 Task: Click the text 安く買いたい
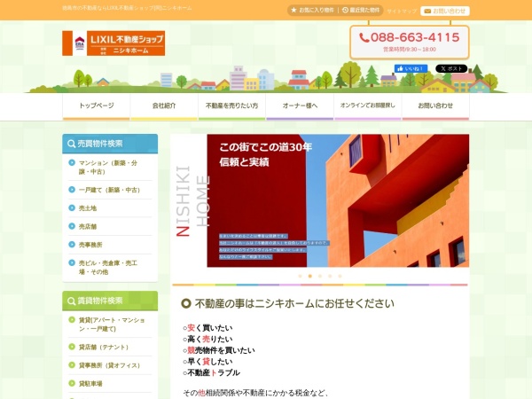pyautogui.click(x=209, y=328)
